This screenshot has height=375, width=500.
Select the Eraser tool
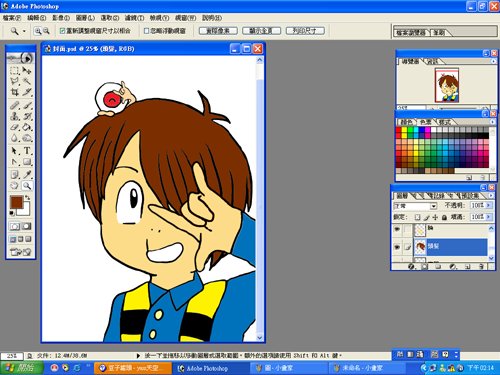(14, 127)
